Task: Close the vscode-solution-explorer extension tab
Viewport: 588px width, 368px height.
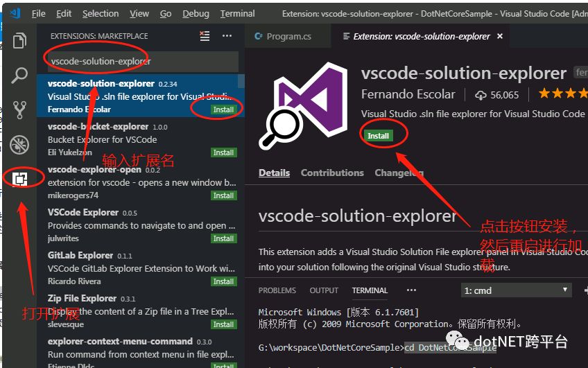Action: 500,36
